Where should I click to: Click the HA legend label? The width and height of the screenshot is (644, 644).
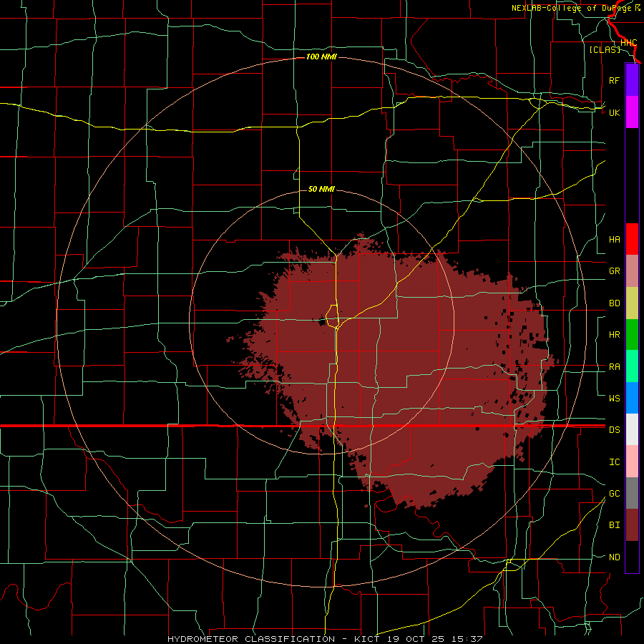[614, 240]
